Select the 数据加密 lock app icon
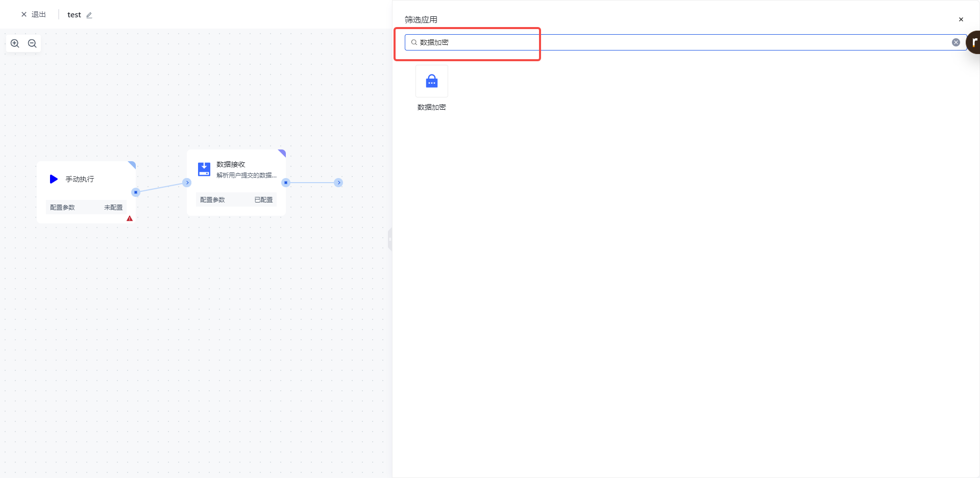Screen dimensions: 980x478 [431, 82]
